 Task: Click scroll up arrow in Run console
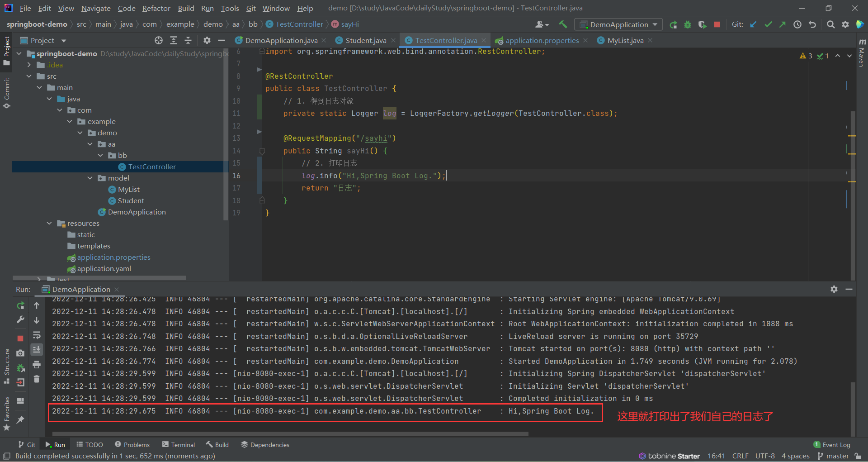(x=37, y=305)
